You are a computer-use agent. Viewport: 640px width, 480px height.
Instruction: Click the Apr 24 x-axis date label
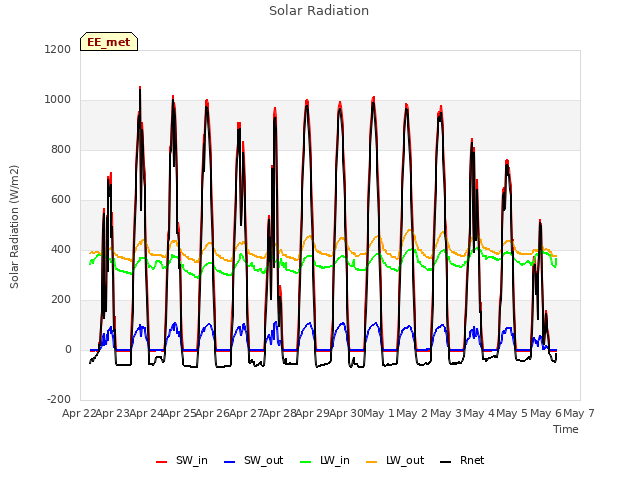point(146,413)
